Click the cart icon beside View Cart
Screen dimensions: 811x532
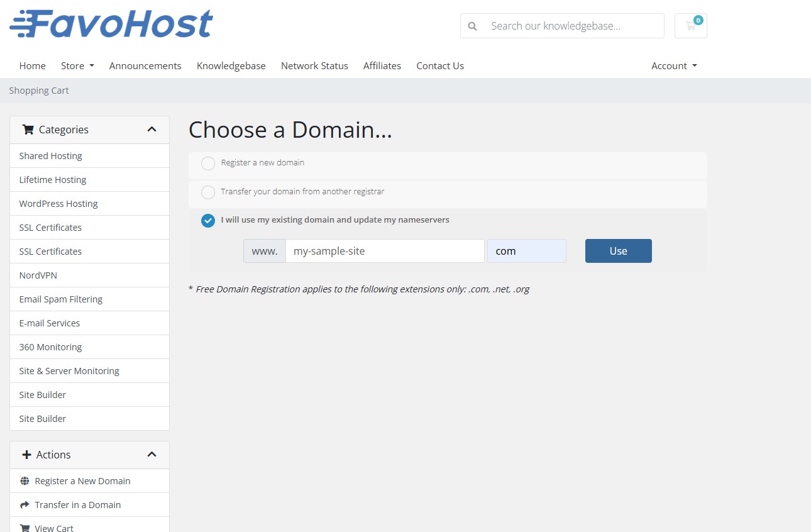25,527
